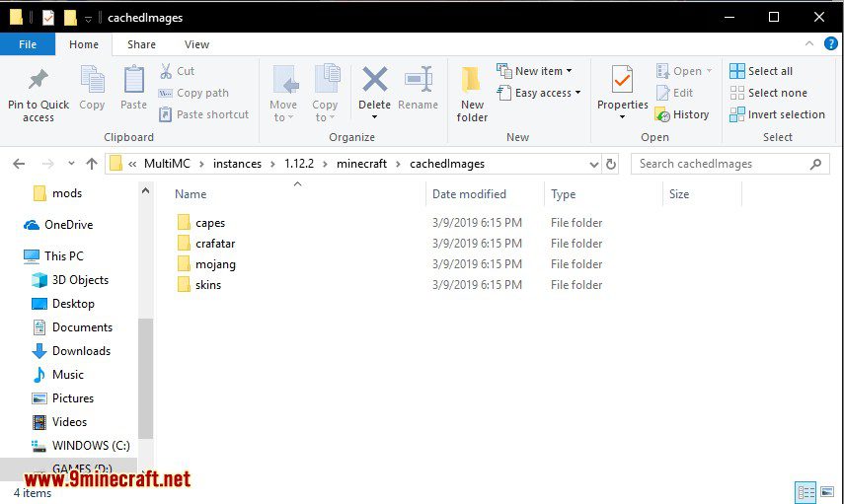Expand Delete options arrow
The height and width of the screenshot is (504, 844).
[x=375, y=117]
